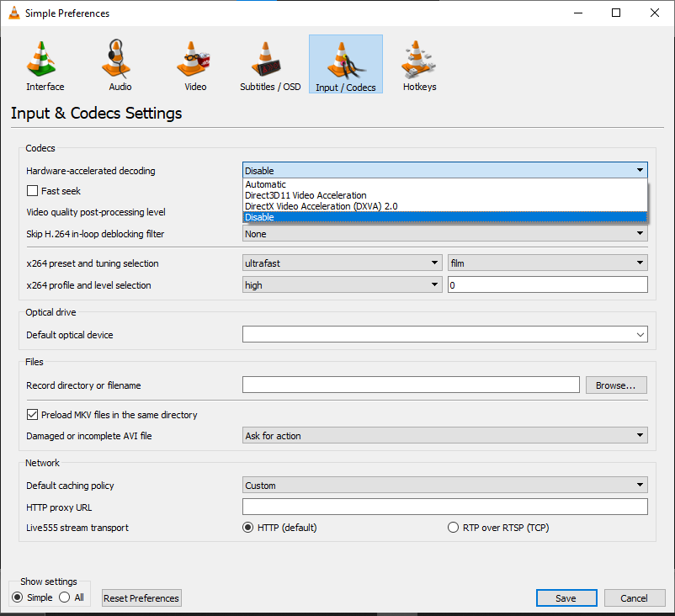Viewport: 675px width, 616px height.
Task: Open Skip H.264 in-loop deblocking filter dropdown
Action: pos(444,234)
